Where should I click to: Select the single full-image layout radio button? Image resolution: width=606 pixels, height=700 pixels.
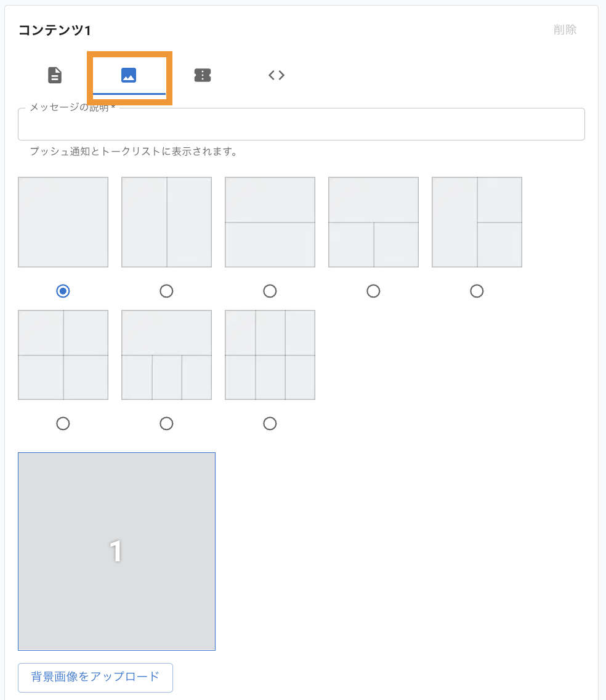tap(63, 291)
